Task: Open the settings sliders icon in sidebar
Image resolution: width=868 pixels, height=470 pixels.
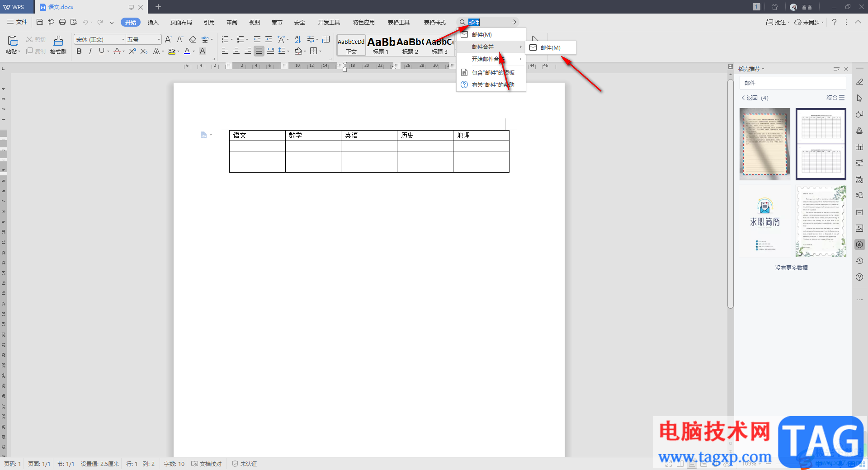Action: [859, 163]
